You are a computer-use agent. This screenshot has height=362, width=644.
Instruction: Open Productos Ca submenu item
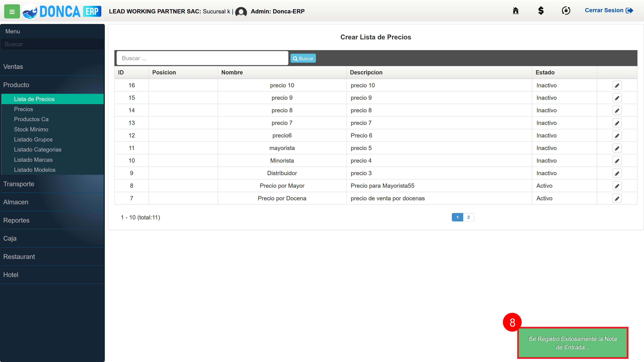pos(52,119)
